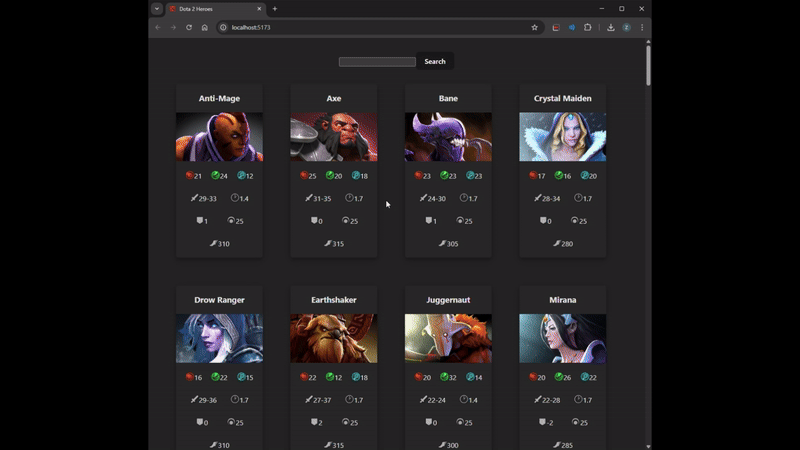Click the Mirana hero portrait
Screen dimensions: 800x450
[563, 338]
